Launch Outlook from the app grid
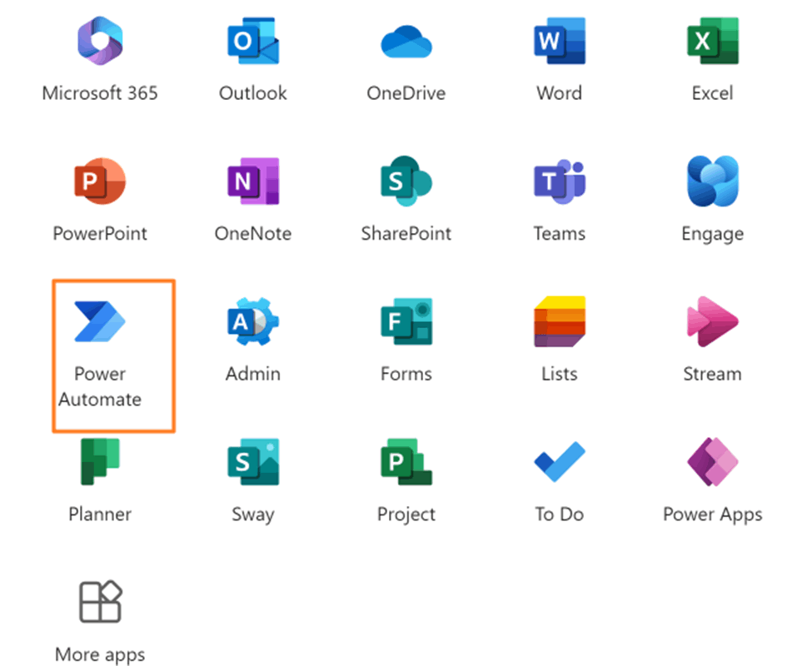Image resolution: width=812 pixels, height=666 pixels. pos(253,41)
